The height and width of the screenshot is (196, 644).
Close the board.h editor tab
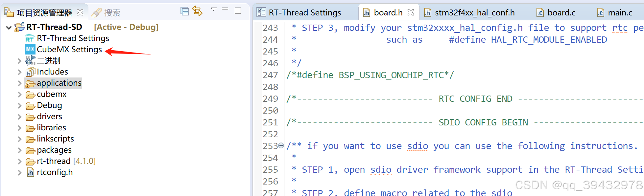411,12
